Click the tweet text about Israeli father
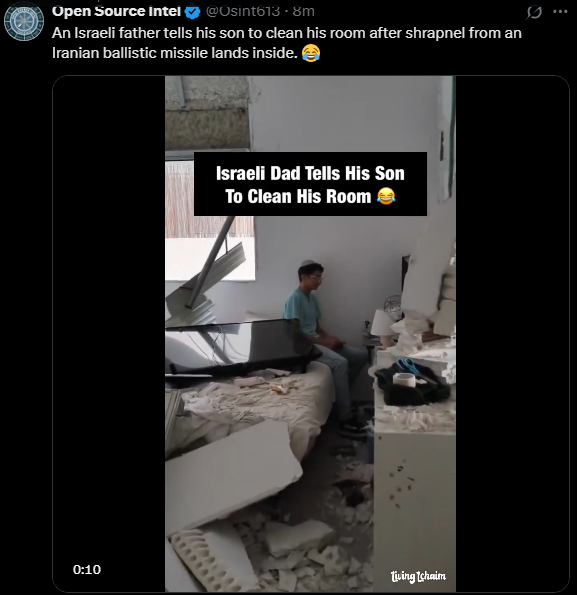 coord(286,43)
